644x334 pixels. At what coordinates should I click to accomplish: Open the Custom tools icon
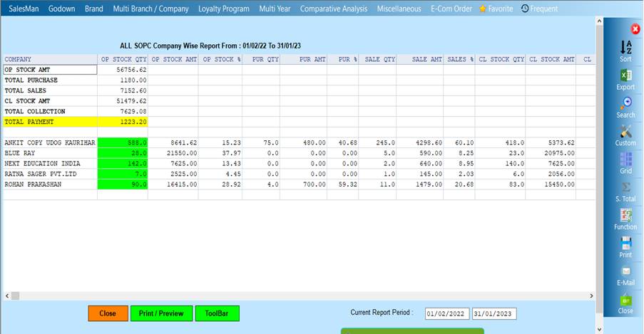coord(625,132)
